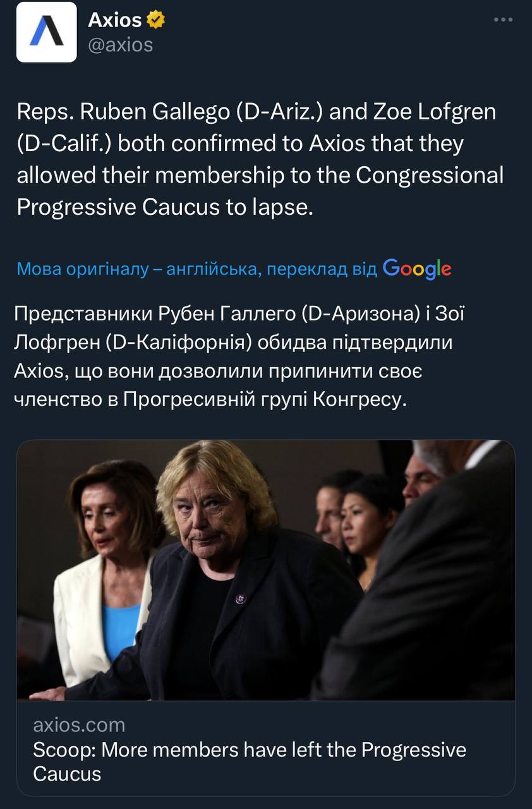Open the Axios display name

coord(114,20)
